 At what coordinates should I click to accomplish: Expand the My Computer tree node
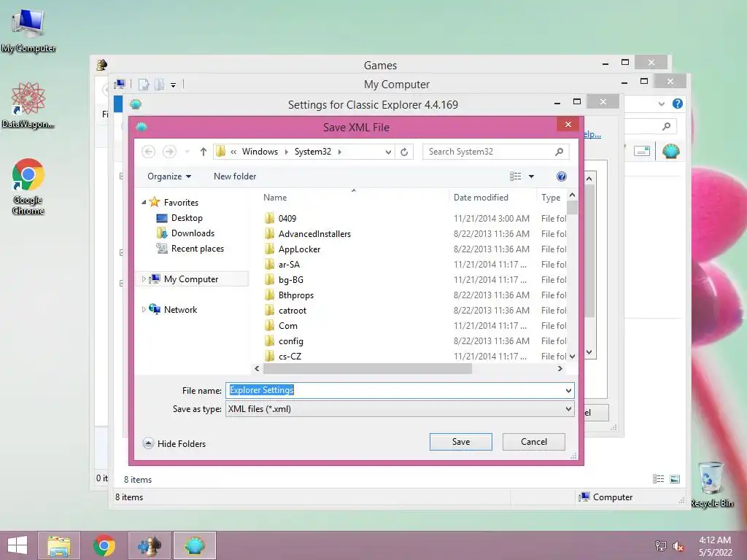click(x=144, y=279)
